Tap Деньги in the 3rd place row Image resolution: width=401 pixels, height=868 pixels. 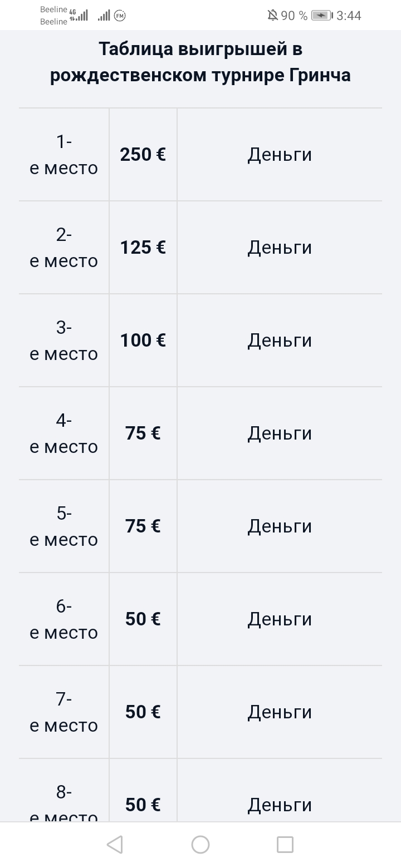(280, 341)
